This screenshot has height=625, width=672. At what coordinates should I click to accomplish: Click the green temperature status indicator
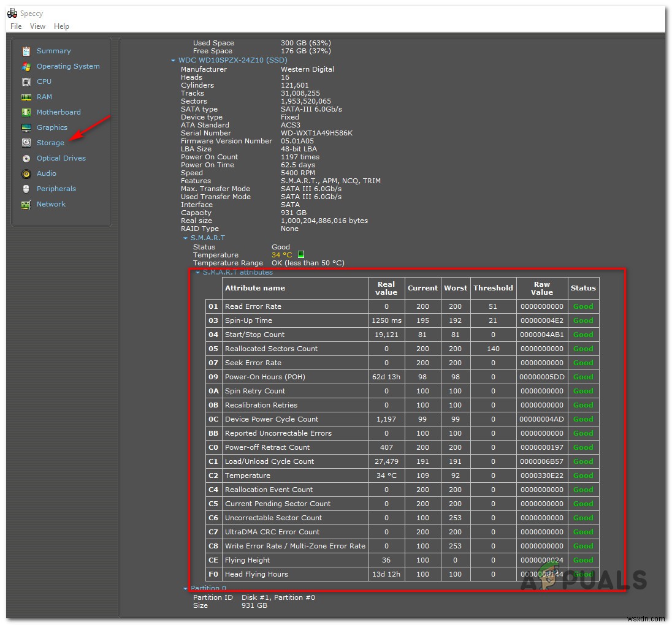[x=301, y=254]
